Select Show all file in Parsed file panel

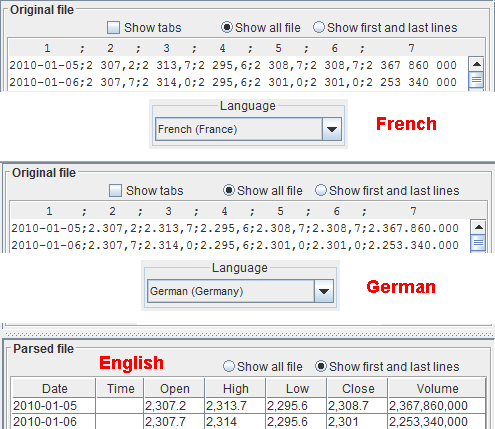pos(263,367)
